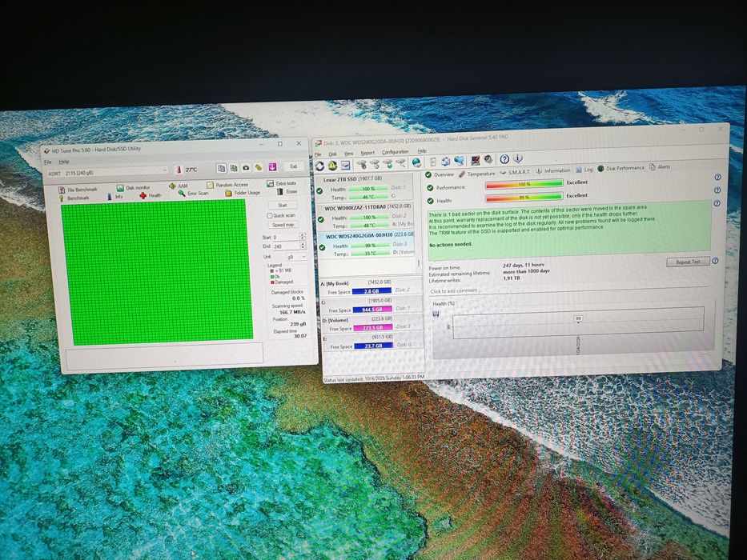Click the first copy icon in HD Tune toolbar
Image resolution: width=747 pixels, height=560 pixels.
point(221,168)
